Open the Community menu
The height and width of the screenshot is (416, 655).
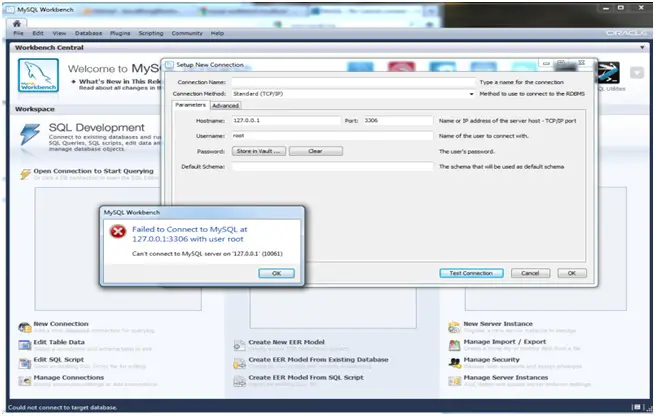point(187,33)
